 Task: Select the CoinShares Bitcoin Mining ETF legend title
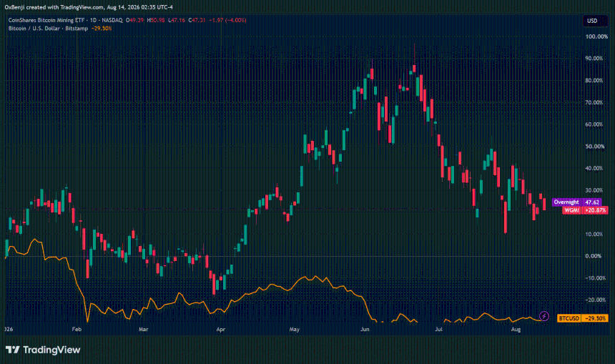click(46, 20)
